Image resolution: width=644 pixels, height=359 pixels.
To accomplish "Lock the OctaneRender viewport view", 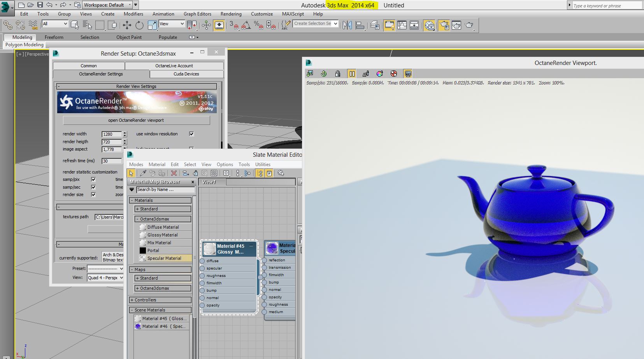I will 338,74.
